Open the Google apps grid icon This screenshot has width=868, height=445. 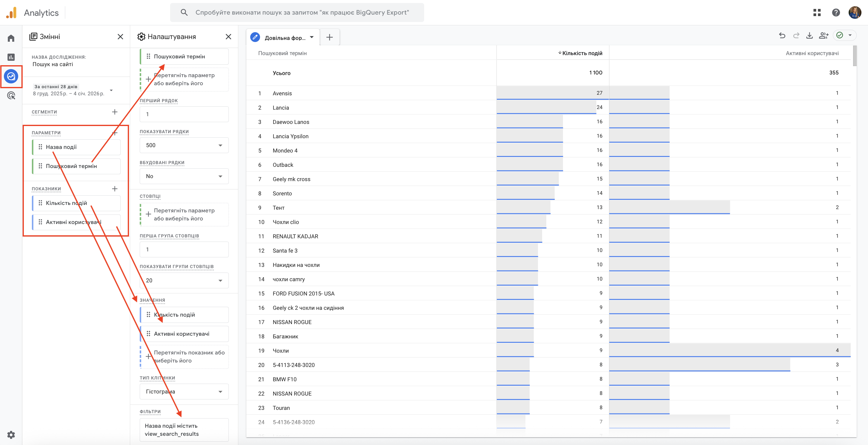point(817,13)
